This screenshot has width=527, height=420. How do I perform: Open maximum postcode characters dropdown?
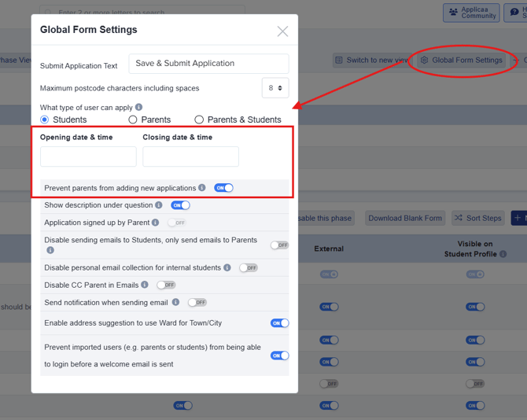275,88
